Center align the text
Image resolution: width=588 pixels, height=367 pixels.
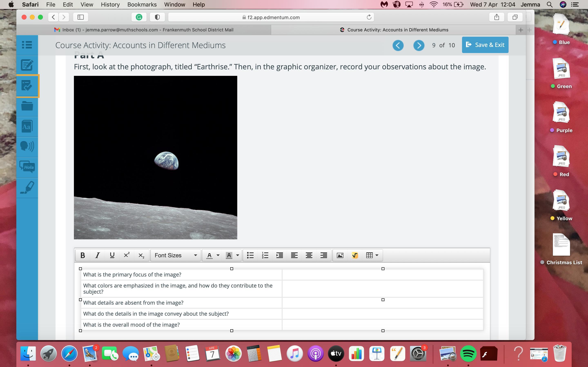309,255
